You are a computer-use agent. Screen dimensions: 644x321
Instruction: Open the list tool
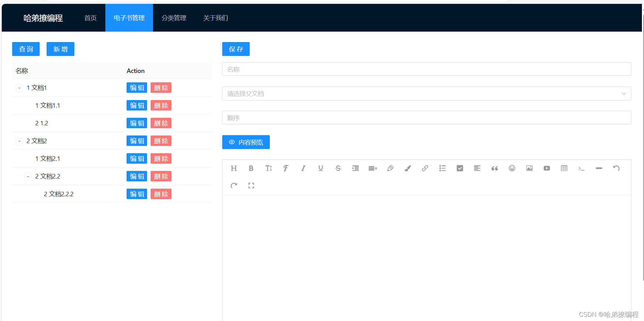442,168
